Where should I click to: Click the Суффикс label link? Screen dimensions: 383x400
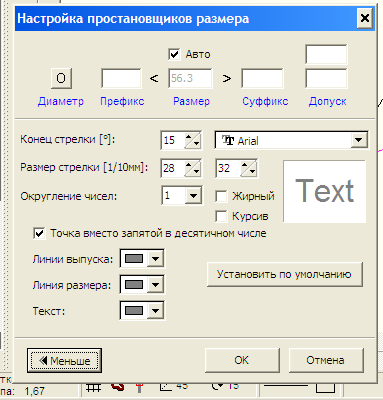265,101
